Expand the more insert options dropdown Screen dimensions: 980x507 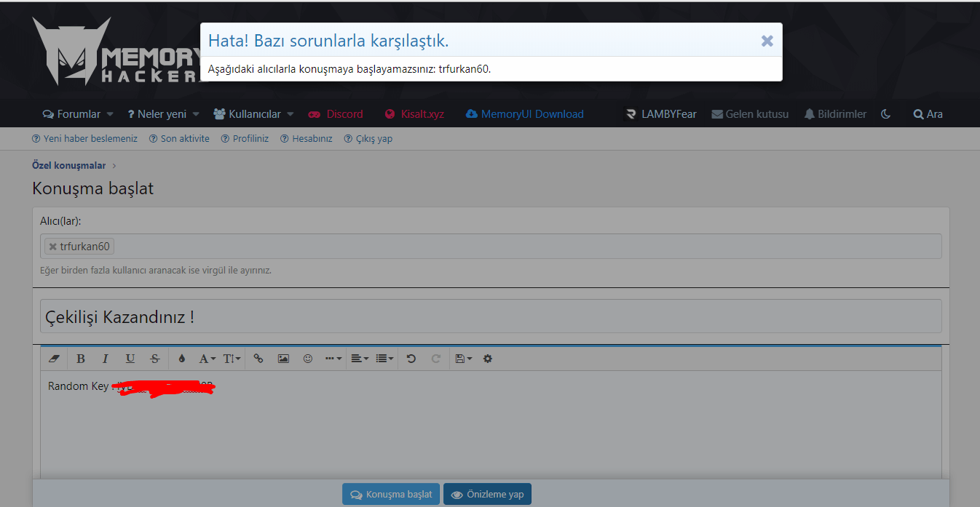[x=333, y=359]
